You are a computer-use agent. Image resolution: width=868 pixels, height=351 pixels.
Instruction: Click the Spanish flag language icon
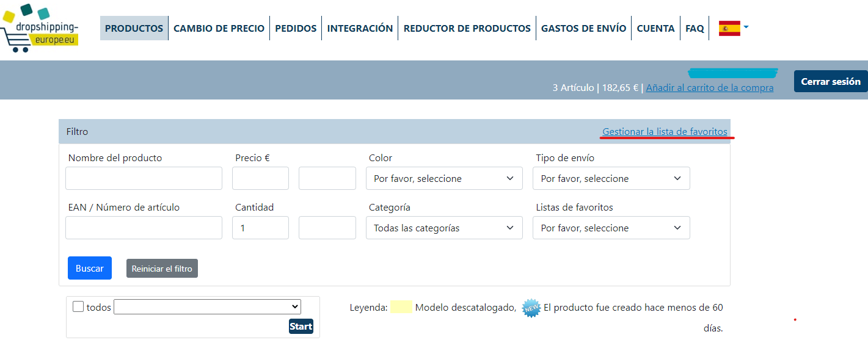[x=729, y=28]
